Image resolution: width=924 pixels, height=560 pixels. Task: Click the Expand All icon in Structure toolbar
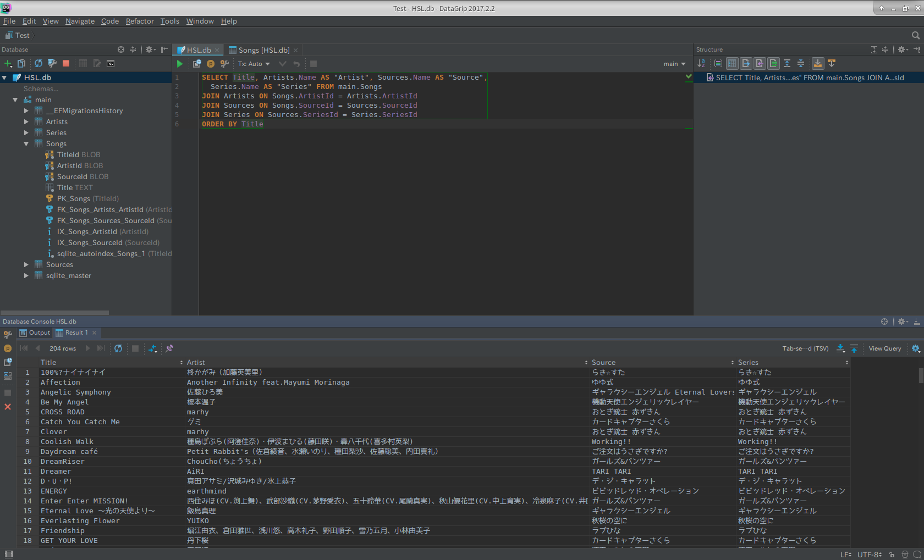click(787, 63)
